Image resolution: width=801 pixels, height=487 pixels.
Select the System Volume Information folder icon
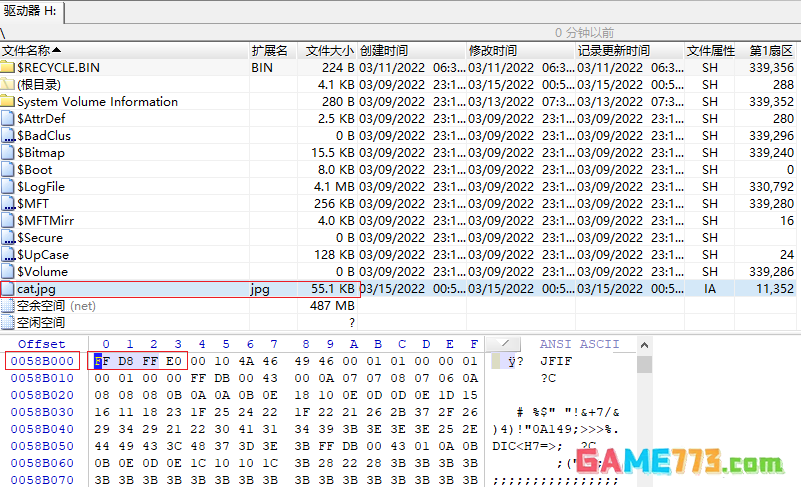(8, 102)
